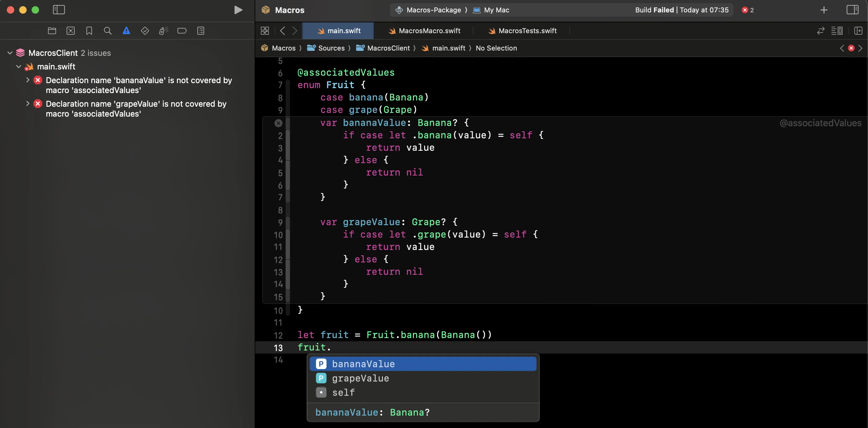
Task: Collapse the MacrosClient issues group
Action: [10, 53]
